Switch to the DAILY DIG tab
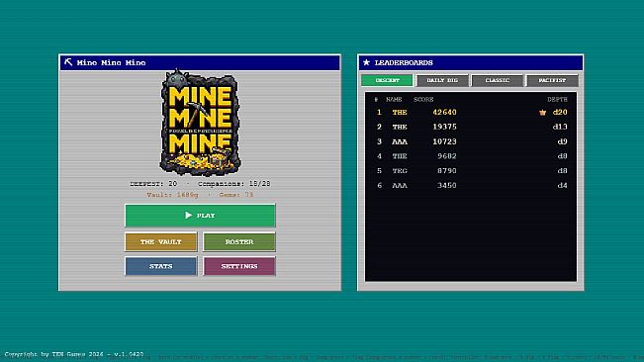Viewport: 644px width, 362px height. coord(442,80)
